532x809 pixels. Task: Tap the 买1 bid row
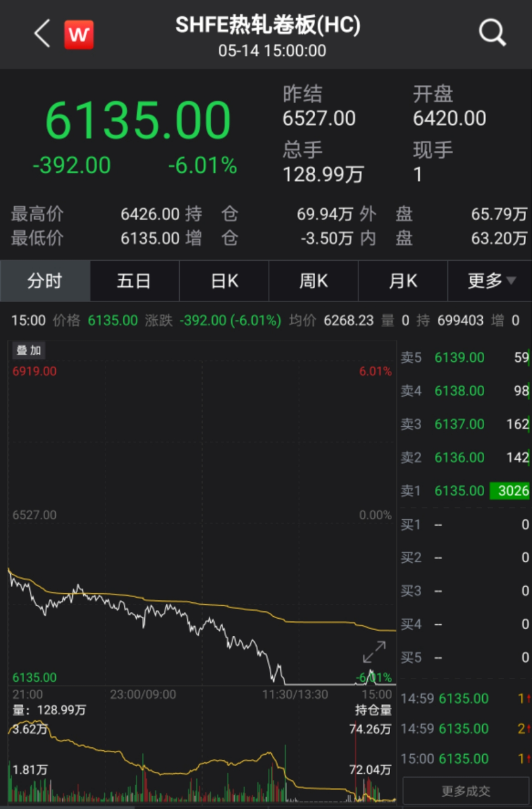coord(464,525)
